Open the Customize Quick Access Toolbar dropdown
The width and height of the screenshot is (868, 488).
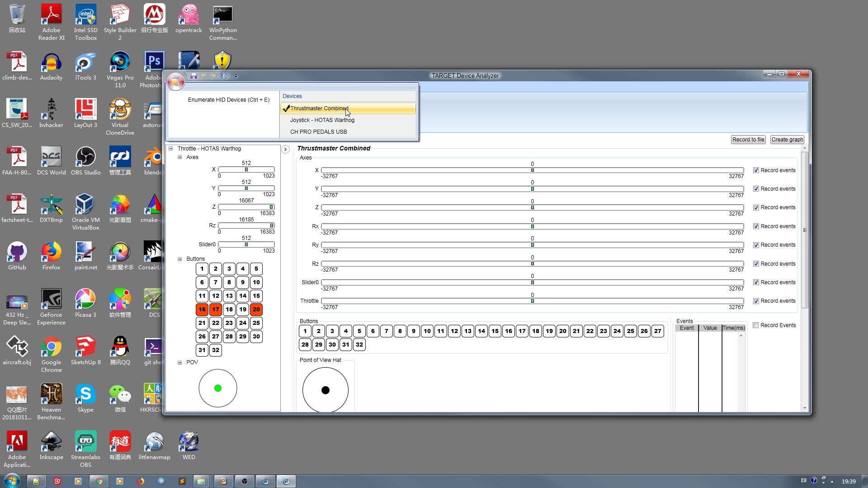tap(236, 76)
